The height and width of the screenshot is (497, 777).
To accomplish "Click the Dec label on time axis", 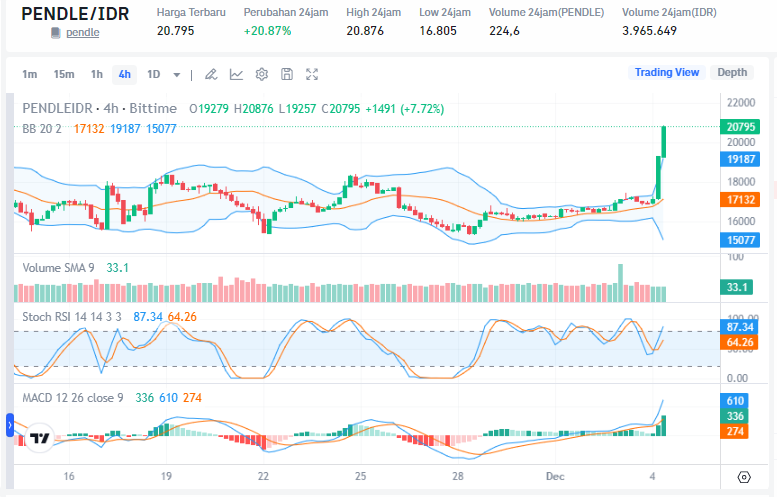I will tap(555, 476).
